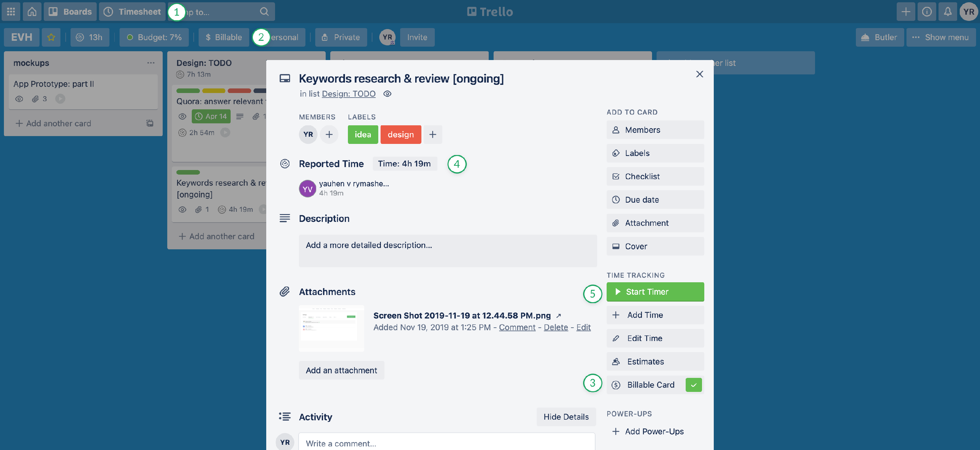The height and width of the screenshot is (450, 980).
Task: Select the green idea label swatch
Action: (363, 134)
